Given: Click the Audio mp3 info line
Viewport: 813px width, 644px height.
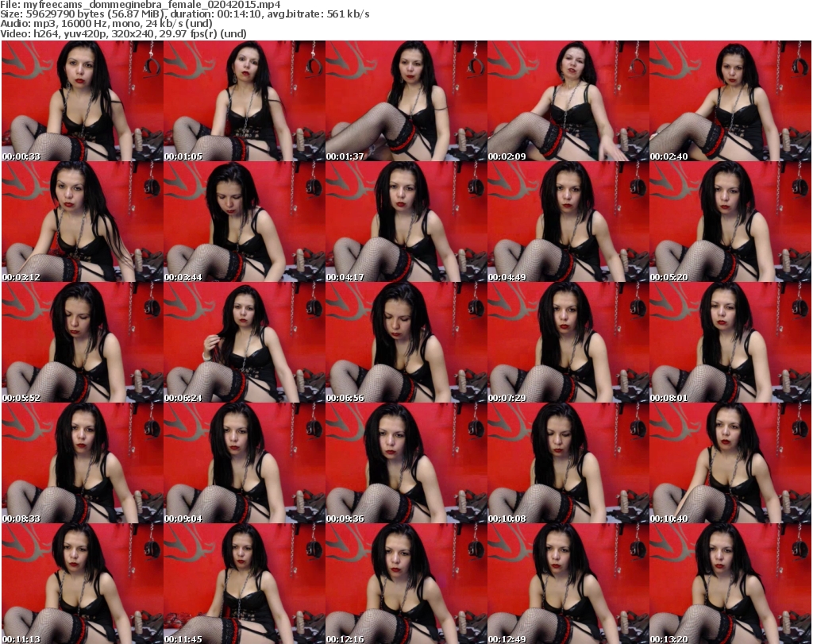Looking at the screenshot, I should (106, 24).
